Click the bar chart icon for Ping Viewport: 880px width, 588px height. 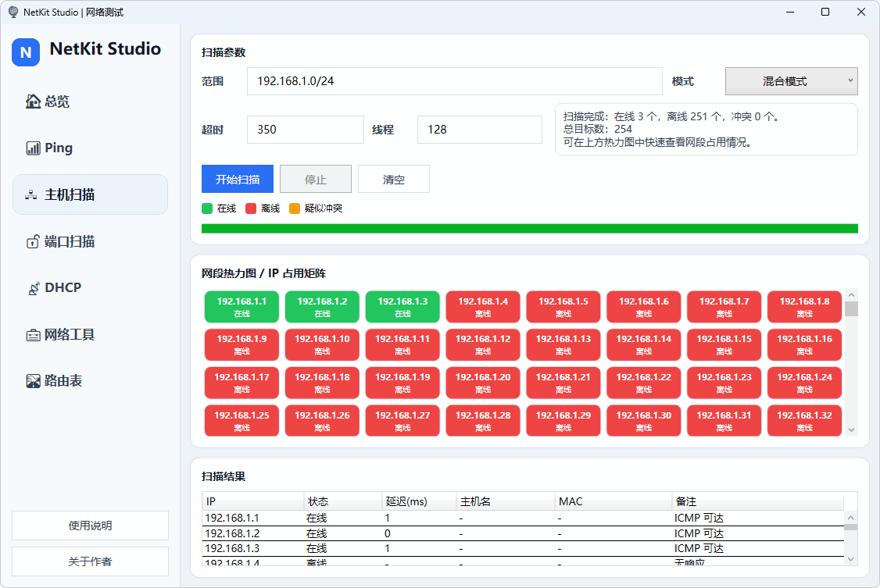33,148
